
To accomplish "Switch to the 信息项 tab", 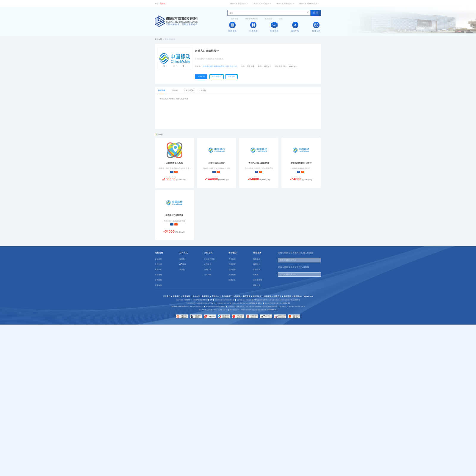I will 175,90.
